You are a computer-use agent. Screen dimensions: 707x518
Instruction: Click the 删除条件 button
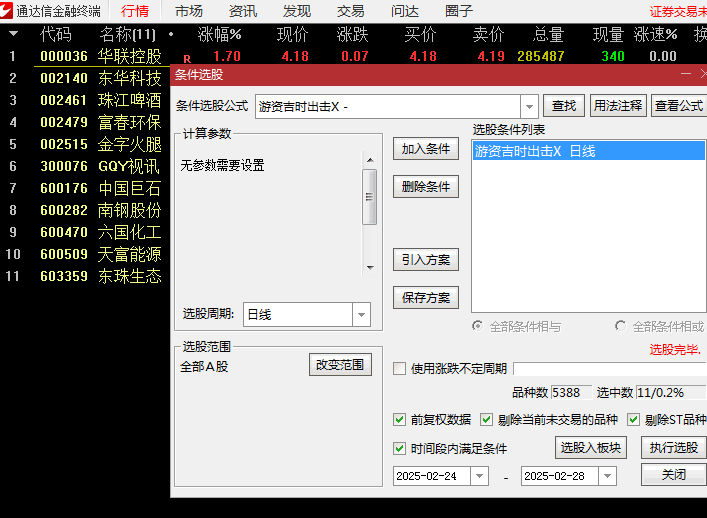pyautogui.click(x=426, y=187)
